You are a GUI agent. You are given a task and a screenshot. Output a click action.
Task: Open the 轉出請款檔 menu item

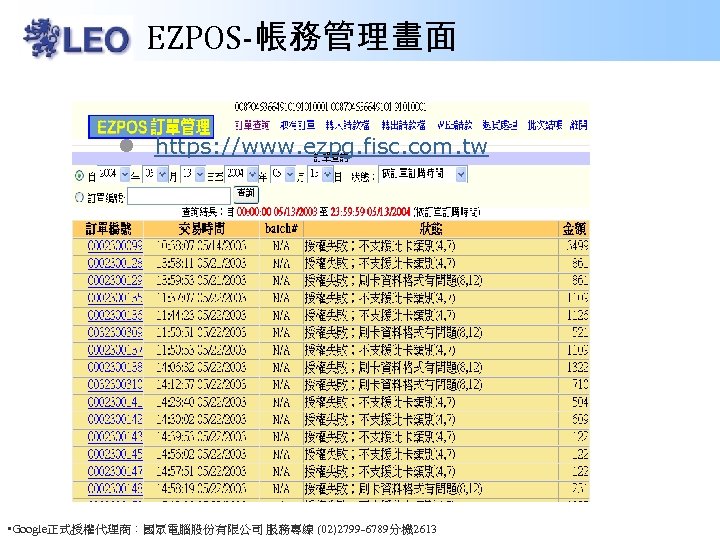click(403, 125)
